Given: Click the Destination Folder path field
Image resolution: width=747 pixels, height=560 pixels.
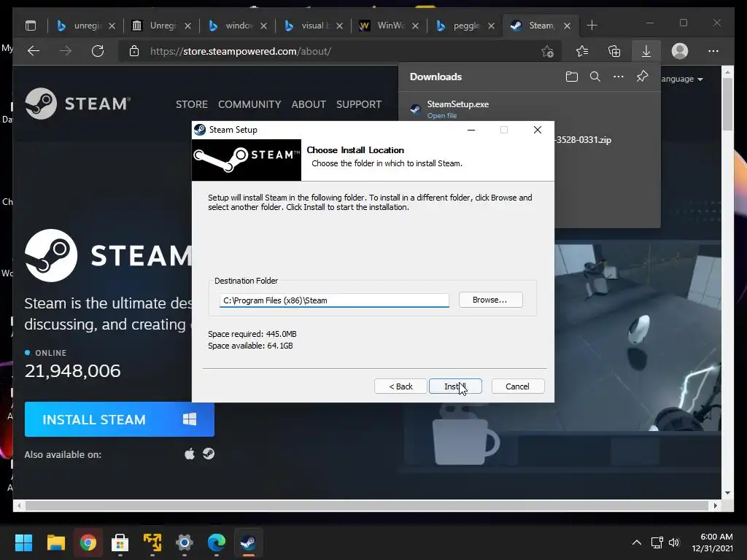Looking at the screenshot, I should point(334,300).
